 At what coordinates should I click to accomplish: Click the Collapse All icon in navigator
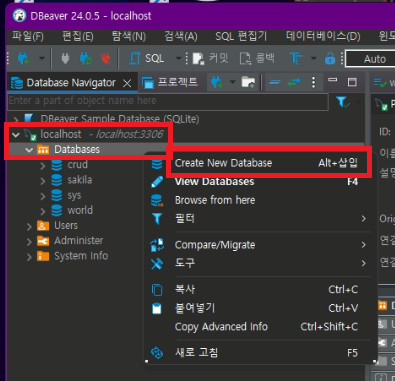(x=274, y=82)
